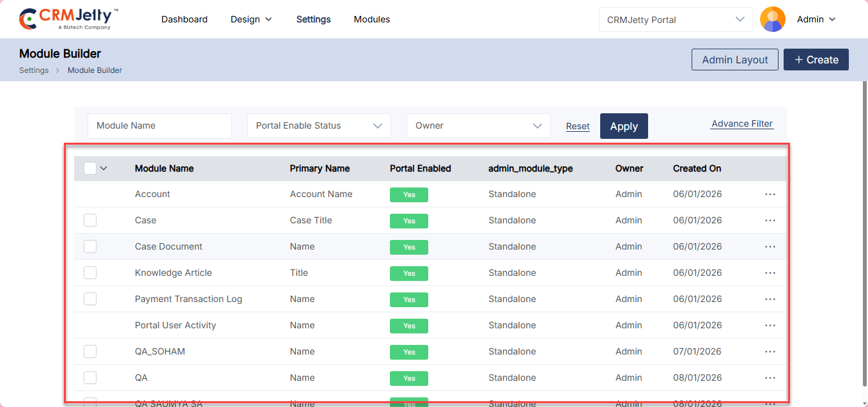The height and width of the screenshot is (407, 868).
Task: Open the CRMJetty Portal selector dropdown
Action: click(675, 20)
